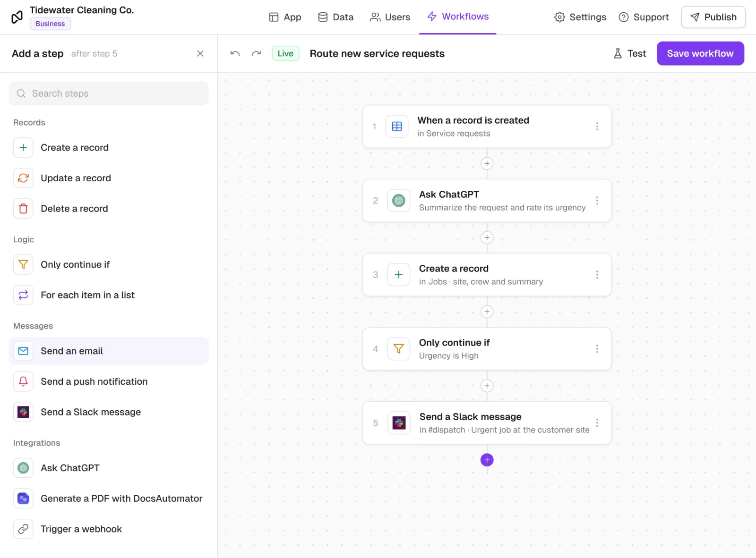This screenshot has height=558, width=756.
Task: Switch to the App tab
Action: click(285, 17)
